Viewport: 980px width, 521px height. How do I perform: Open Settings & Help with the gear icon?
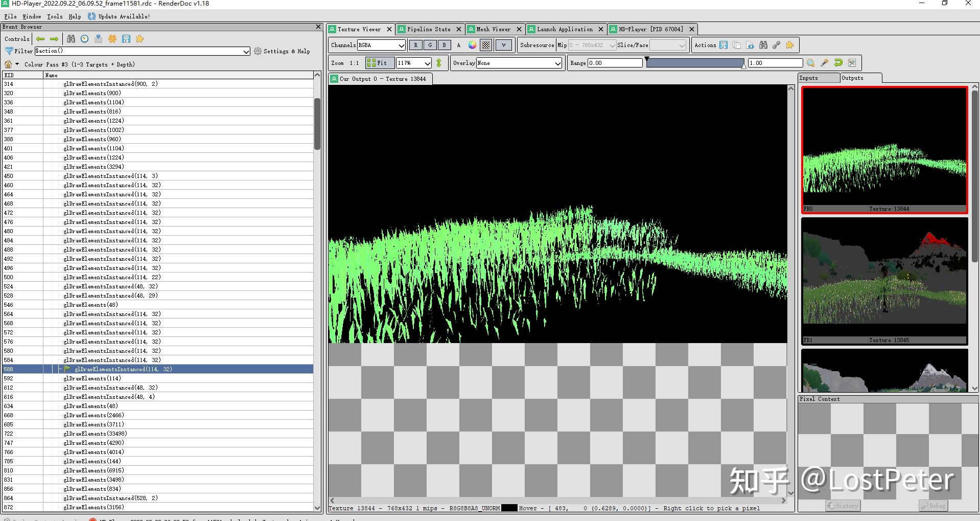point(257,51)
